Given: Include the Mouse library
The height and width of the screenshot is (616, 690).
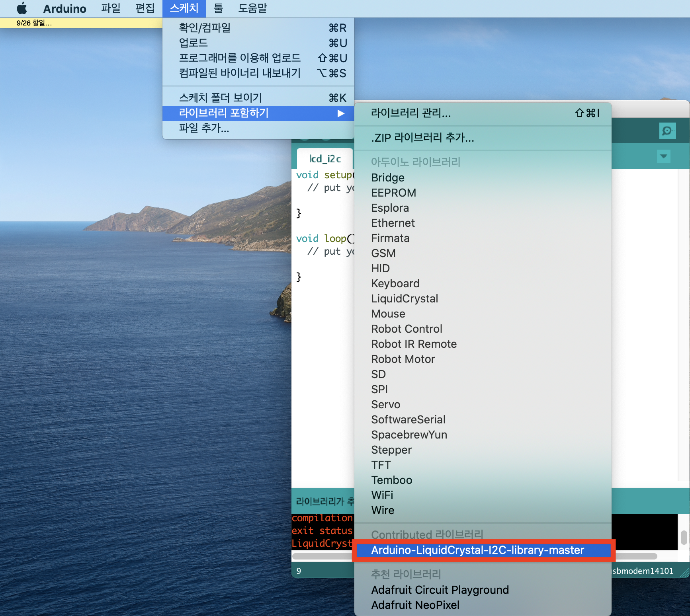Looking at the screenshot, I should [x=483, y=314].
